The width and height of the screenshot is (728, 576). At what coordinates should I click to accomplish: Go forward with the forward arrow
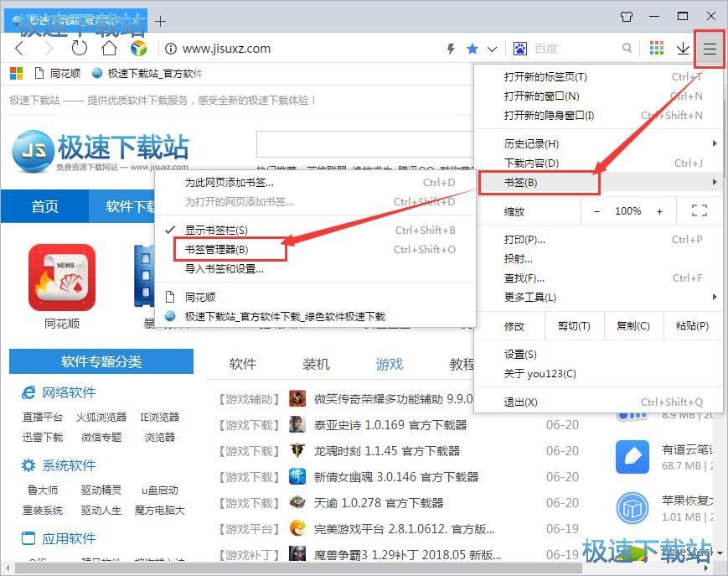point(49,49)
